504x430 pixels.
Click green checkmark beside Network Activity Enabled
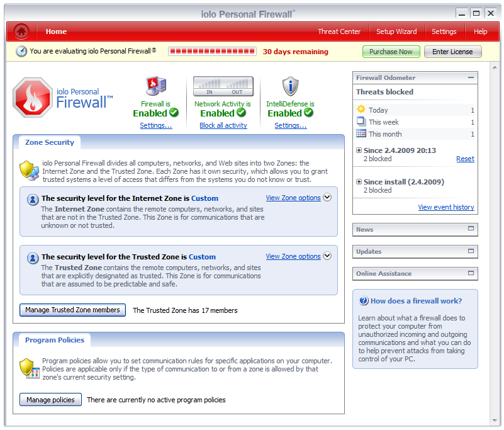tap(241, 113)
